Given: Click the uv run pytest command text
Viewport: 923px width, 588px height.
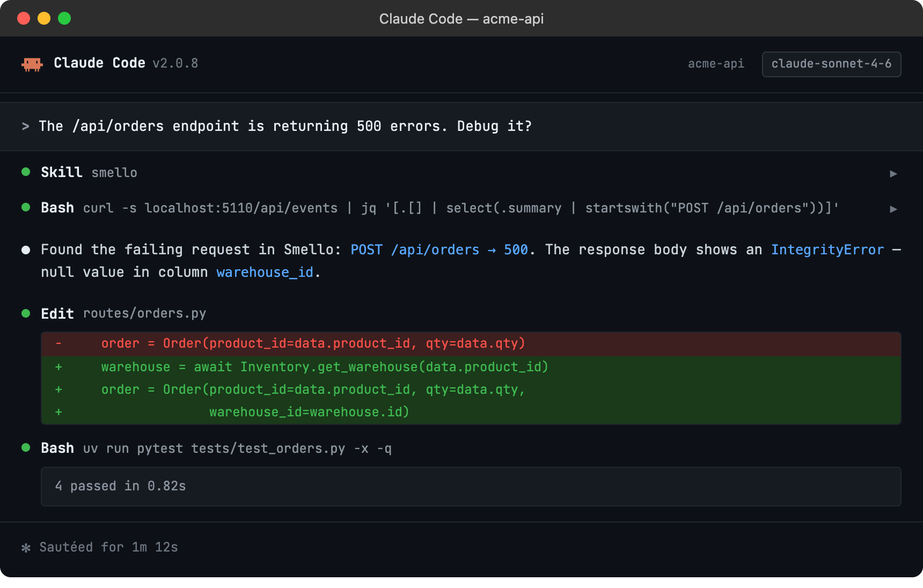Looking at the screenshot, I should (x=237, y=449).
